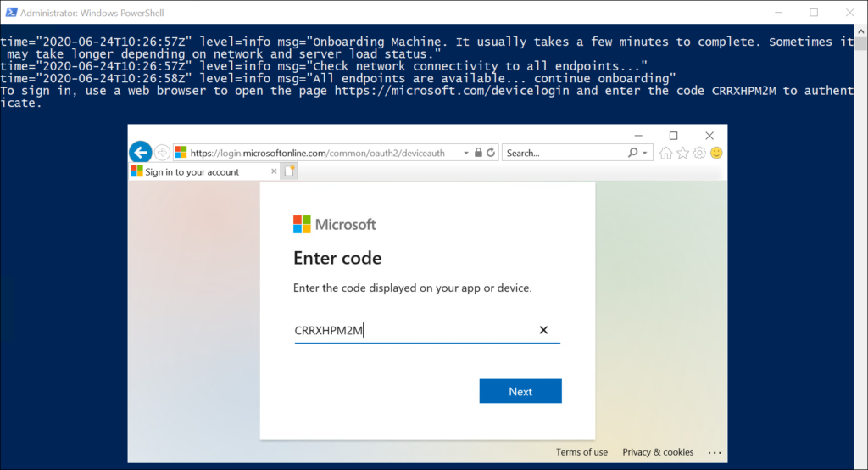Open the Terms of use link
The image size is (868, 470).
[x=581, y=452]
